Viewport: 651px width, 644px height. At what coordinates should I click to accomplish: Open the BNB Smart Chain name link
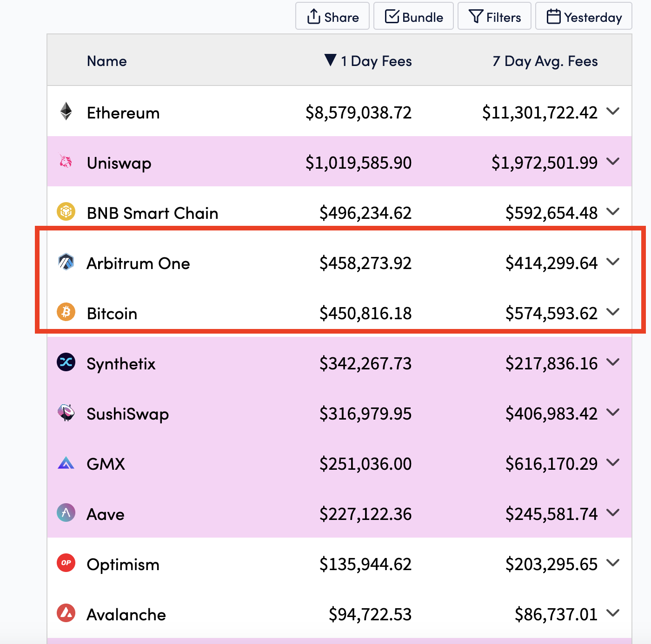pyautogui.click(x=153, y=213)
